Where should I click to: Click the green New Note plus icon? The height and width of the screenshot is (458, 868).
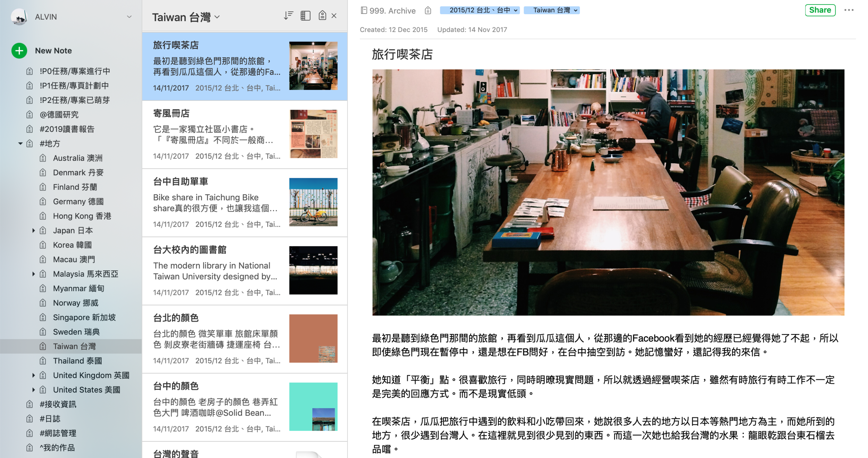coord(19,51)
